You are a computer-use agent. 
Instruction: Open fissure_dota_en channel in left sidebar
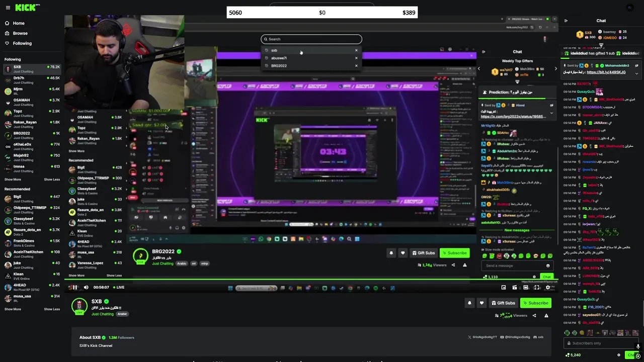[x=32, y=232]
